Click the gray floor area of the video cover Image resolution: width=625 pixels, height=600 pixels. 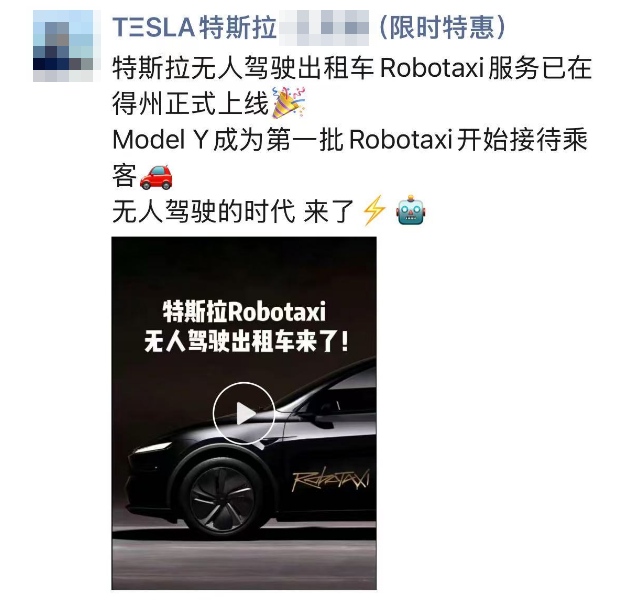pos(244,564)
